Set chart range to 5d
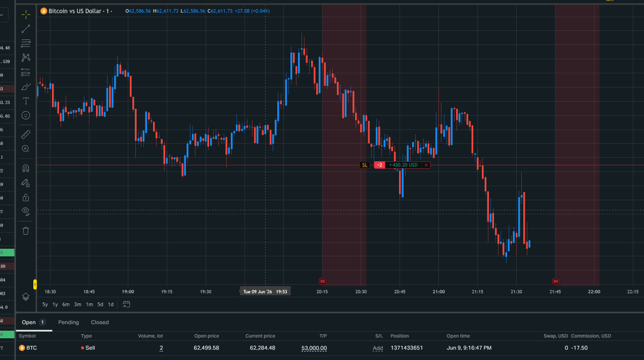Image resolution: width=644 pixels, height=360 pixels. pyautogui.click(x=100, y=304)
